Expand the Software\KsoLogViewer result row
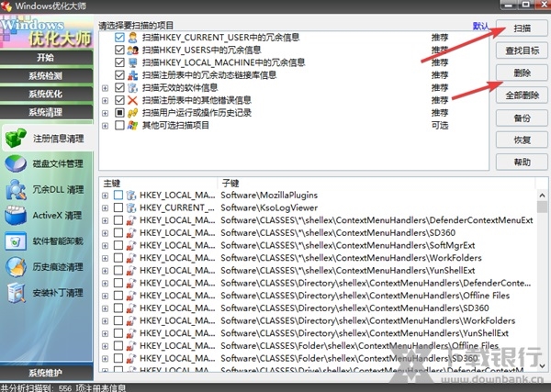This screenshot has width=551, height=392. 105,208
